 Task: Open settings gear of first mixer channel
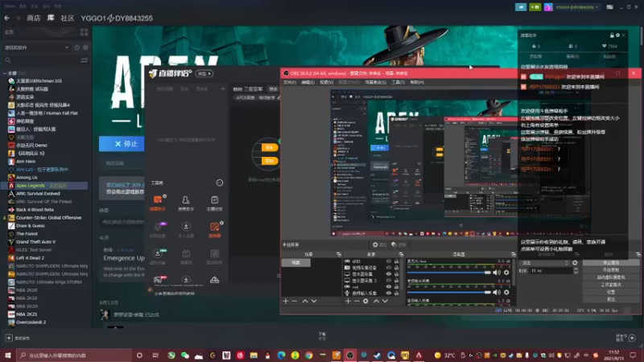(506, 273)
